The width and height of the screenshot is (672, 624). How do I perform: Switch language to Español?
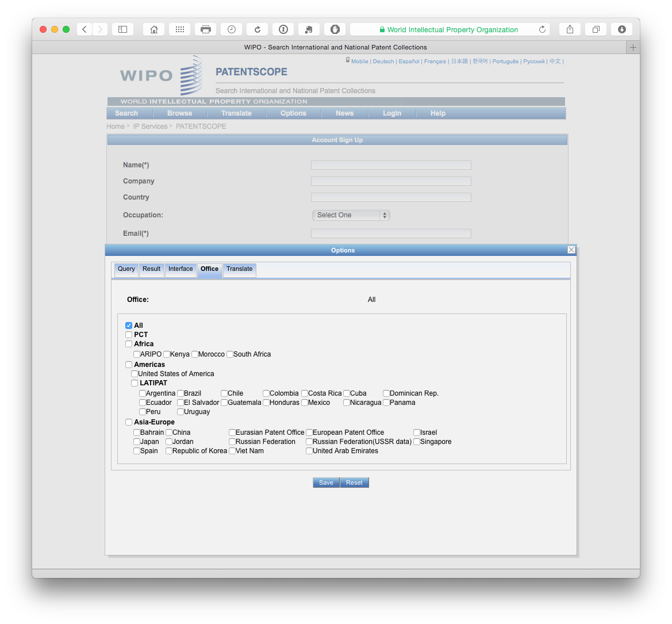(409, 62)
